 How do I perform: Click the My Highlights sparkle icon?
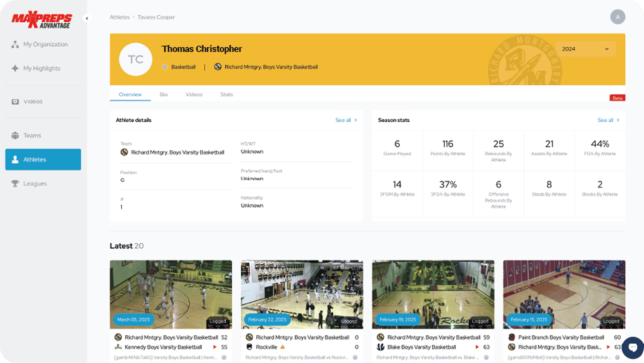tap(15, 68)
